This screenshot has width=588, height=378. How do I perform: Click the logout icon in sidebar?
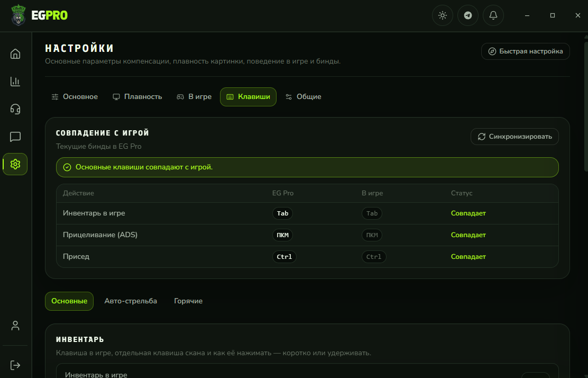(x=15, y=365)
